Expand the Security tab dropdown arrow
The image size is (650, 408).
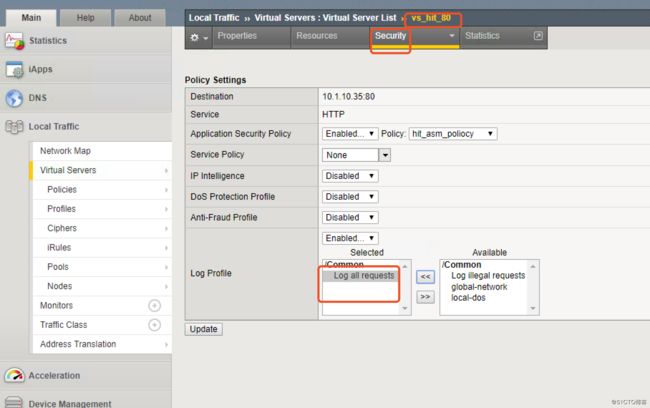pyautogui.click(x=452, y=36)
